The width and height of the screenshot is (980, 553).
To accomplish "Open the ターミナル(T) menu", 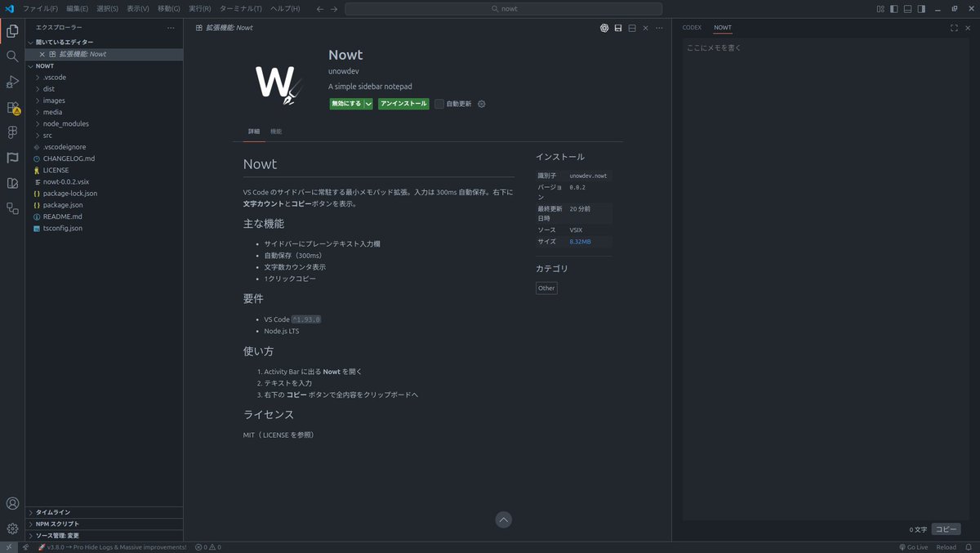I will point(240,9).
